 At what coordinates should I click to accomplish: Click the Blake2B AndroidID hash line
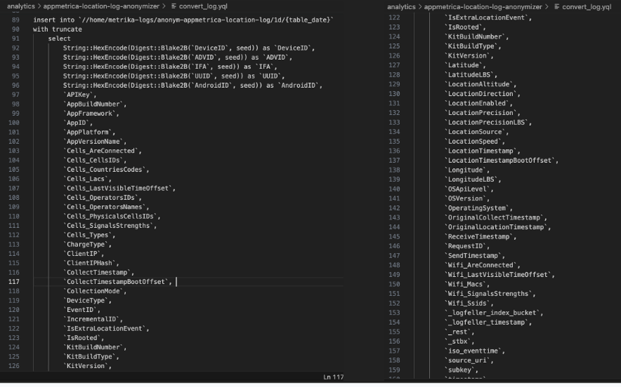click(x=192, y=86)
